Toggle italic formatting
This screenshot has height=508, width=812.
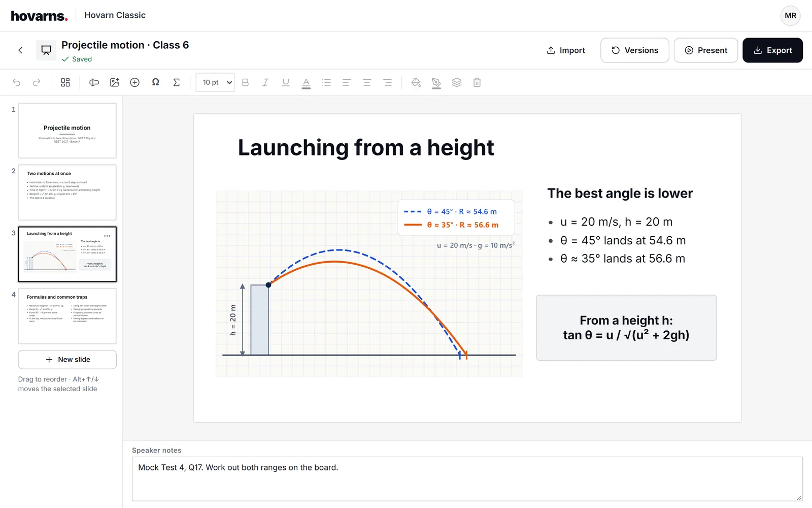(x=265, y=82)
